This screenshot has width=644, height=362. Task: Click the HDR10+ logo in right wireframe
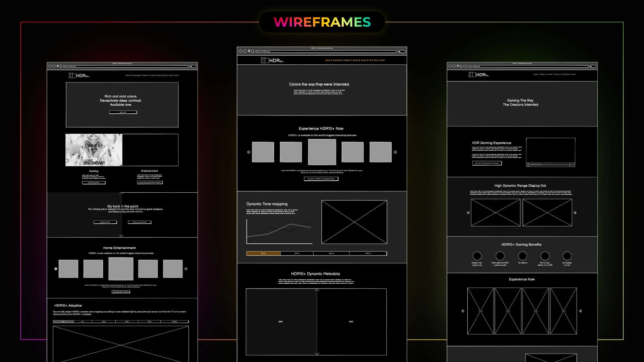[x=479, y=74]
